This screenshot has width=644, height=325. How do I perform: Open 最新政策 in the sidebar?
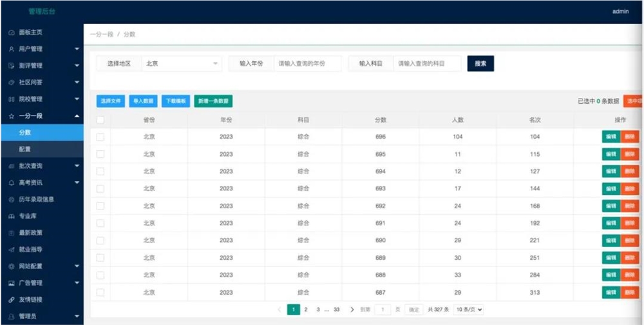(42, 233)
